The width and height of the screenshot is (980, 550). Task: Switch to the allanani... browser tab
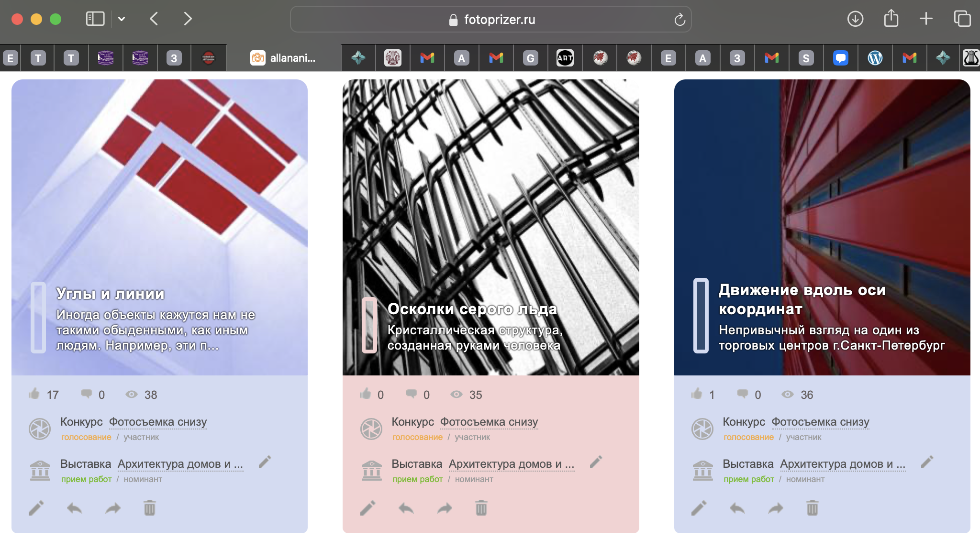point(283,58)
